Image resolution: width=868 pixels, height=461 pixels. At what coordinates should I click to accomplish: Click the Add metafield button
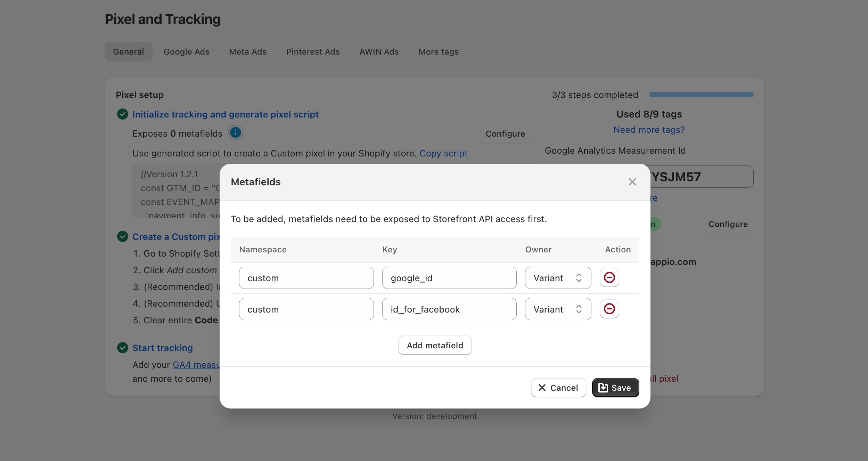435,345
